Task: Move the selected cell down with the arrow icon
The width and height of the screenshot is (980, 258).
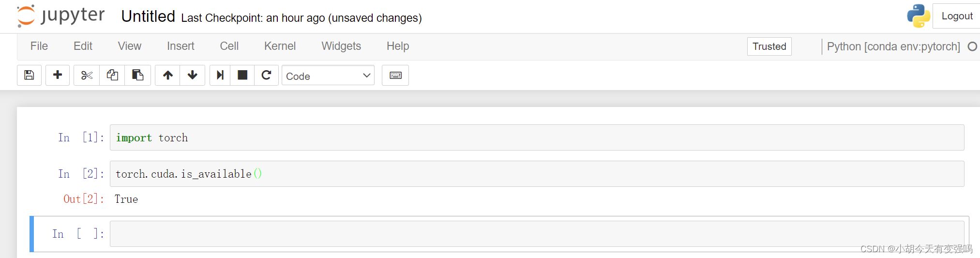Action: coord(193,75)
